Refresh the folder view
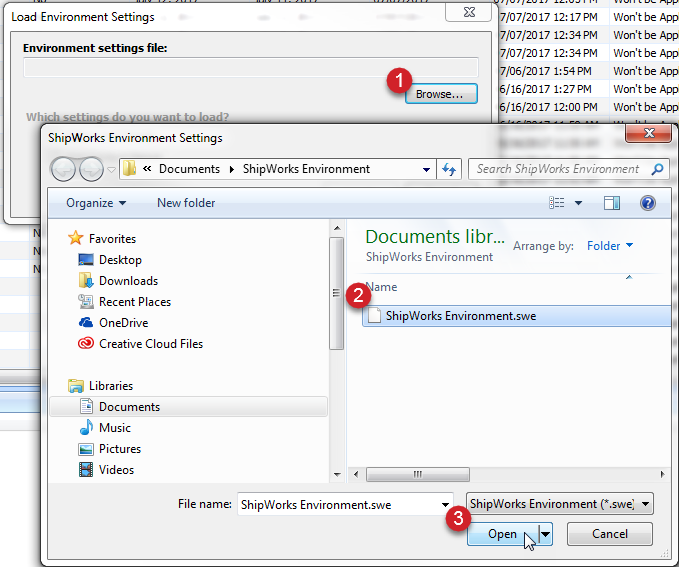 pyautogui.click(x=449, y=169)
